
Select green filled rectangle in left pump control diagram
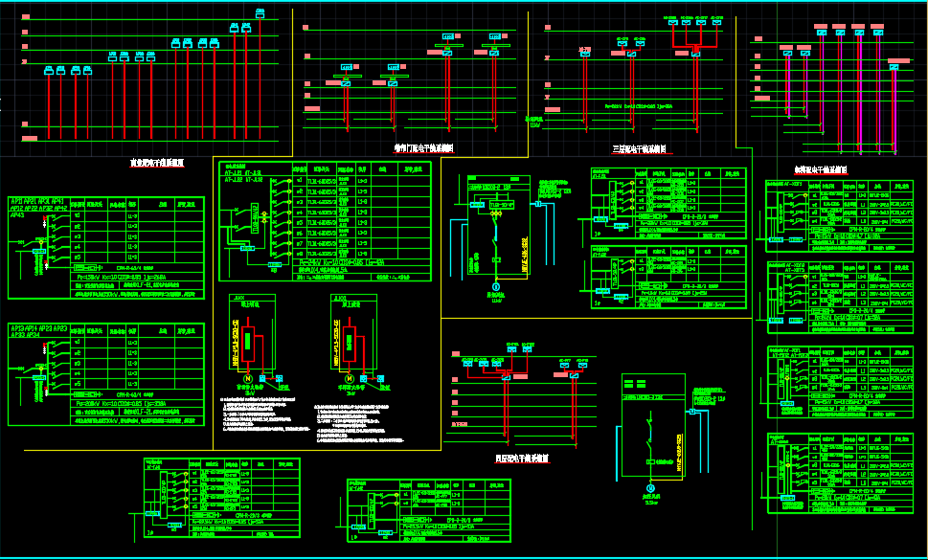246,342
